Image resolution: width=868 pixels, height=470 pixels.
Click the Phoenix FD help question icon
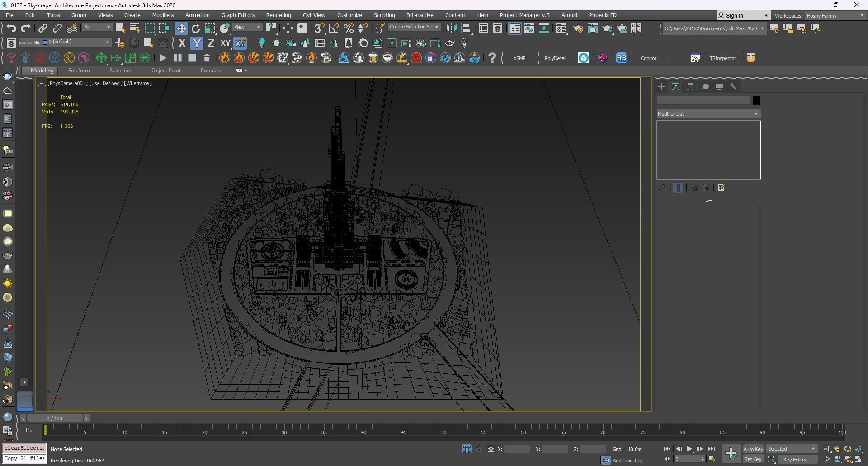[492, 58]
